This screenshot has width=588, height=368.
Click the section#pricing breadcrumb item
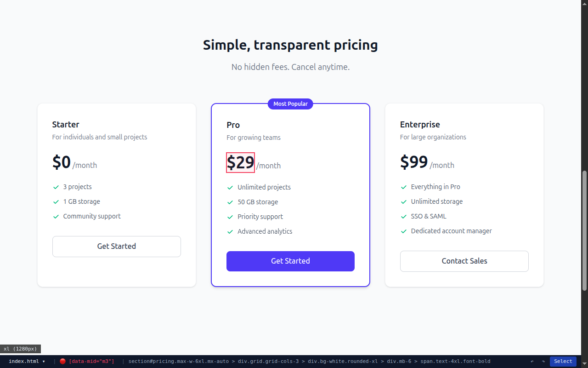click(x=178, y=361)
